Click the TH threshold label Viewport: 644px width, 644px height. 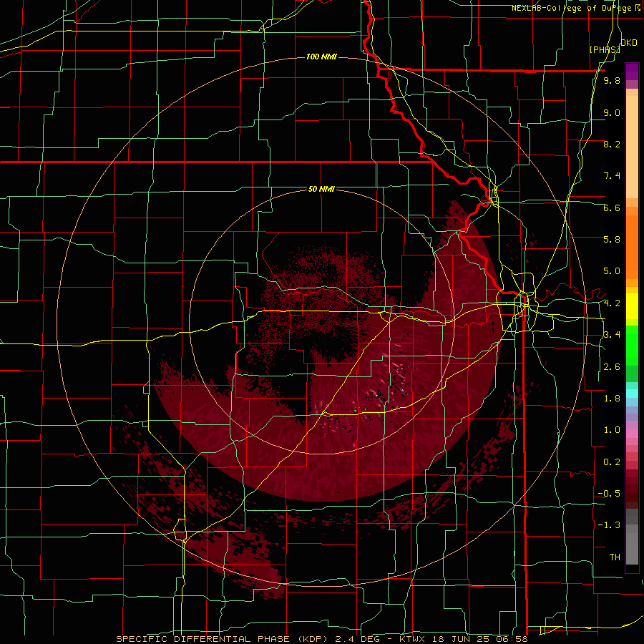[615, 557]
